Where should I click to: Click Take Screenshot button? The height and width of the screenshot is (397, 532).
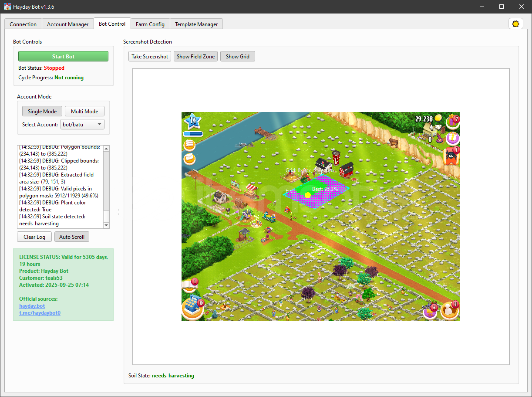[x=150, y=56]
